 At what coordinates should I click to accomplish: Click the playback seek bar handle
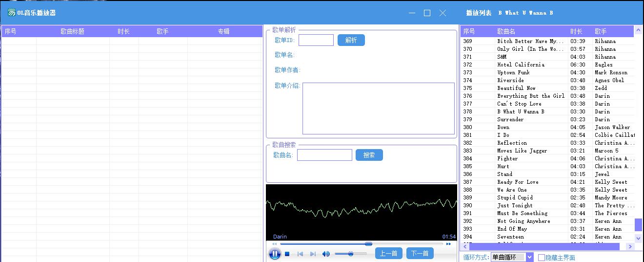(x=368, y=243)
